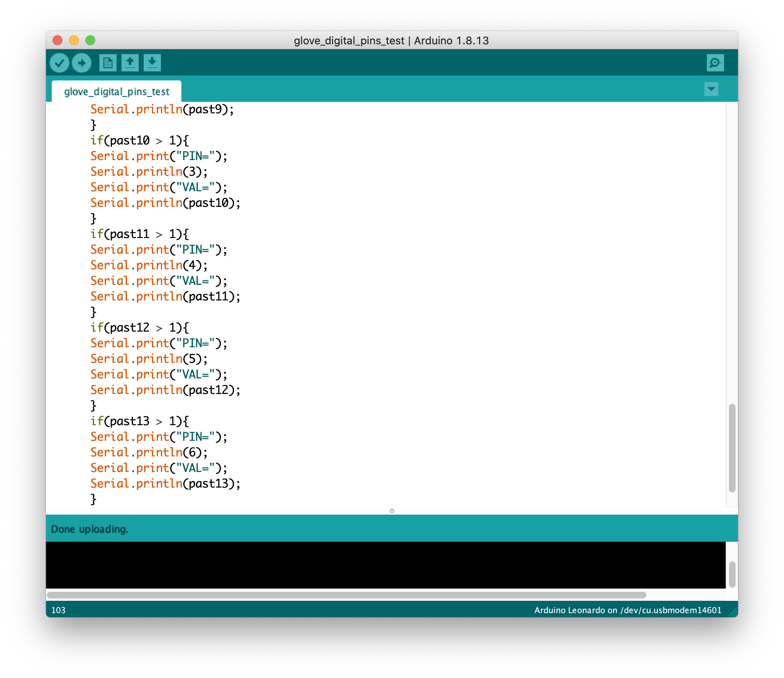Open the tab menu dropdown arrow
This screenshot has width=784, height=678.
click(711, 89)
